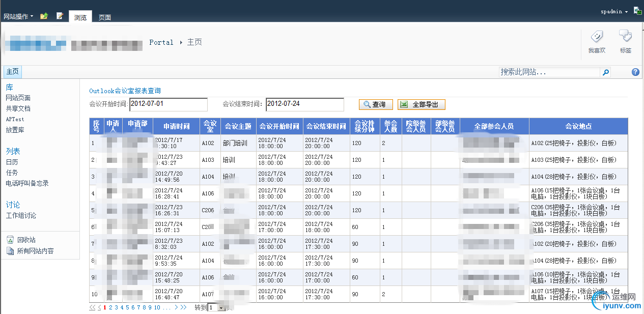The height and width of the screenshot is (314, 644).
Task: Open the 转到 page number dropdown
Action: click(217, 307)
